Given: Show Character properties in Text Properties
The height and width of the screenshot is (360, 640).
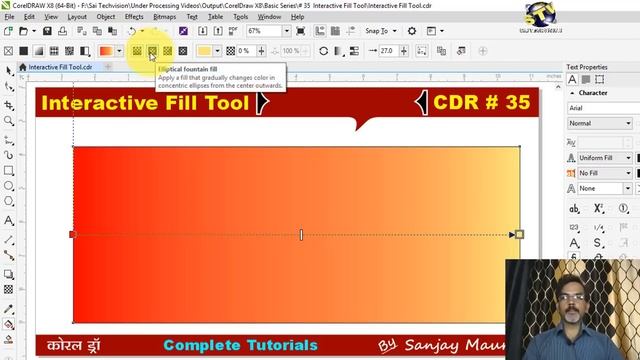Looking at the screenshot, I should (572, 79).
